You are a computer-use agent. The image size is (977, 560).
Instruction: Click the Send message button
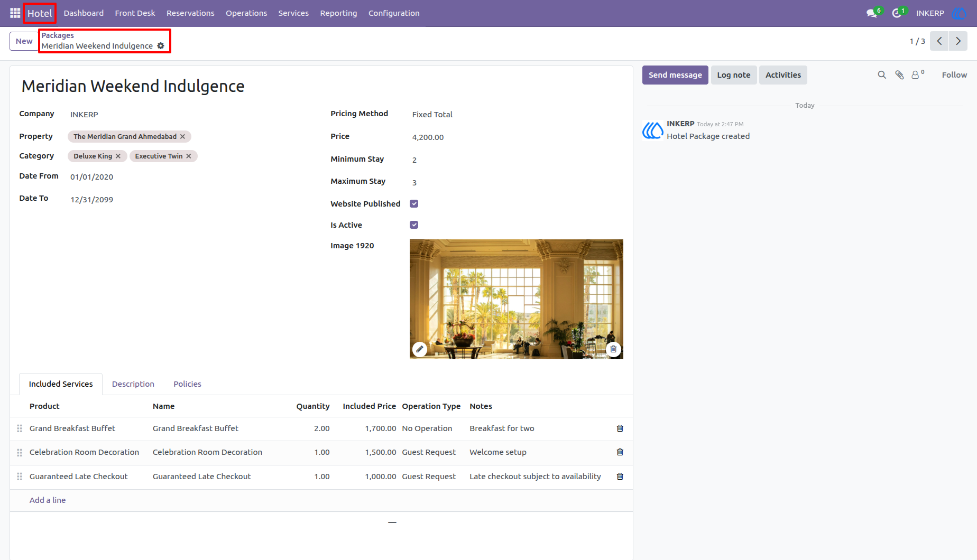(675, 75)
